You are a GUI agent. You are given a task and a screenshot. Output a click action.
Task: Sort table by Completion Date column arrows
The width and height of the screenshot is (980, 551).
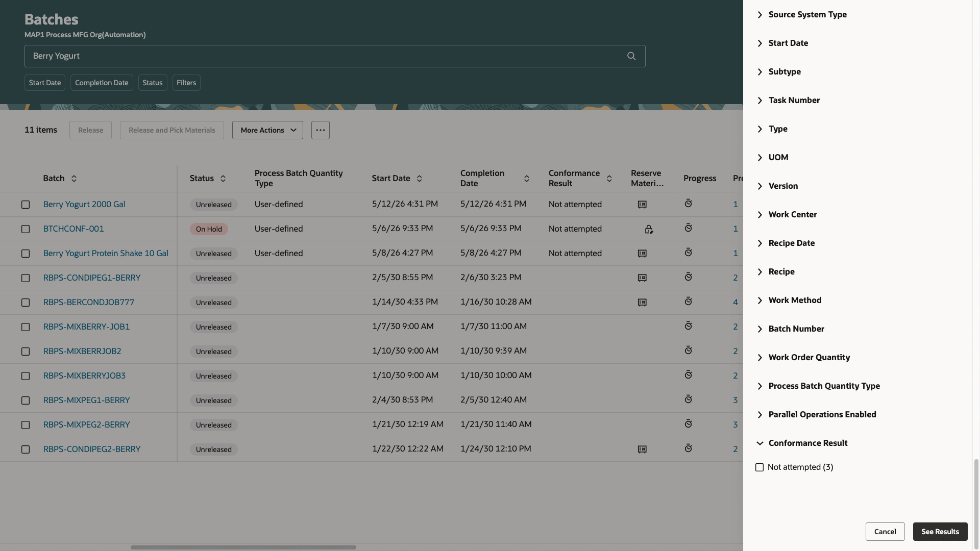[x=527, y=179]
